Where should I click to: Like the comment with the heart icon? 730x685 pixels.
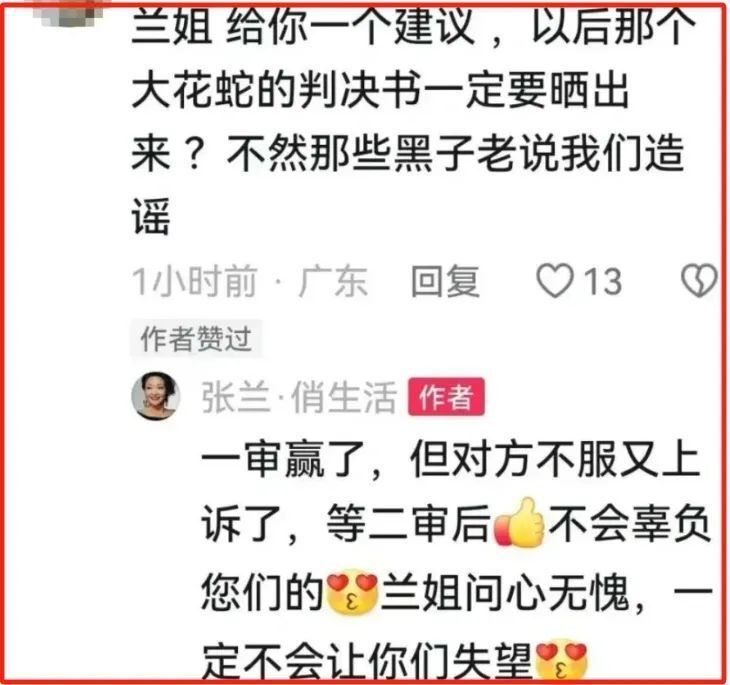[x=554, y=280]
